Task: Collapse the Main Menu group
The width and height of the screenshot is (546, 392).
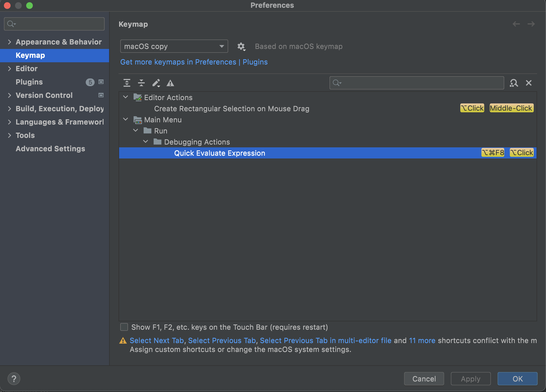Action: 126,119
